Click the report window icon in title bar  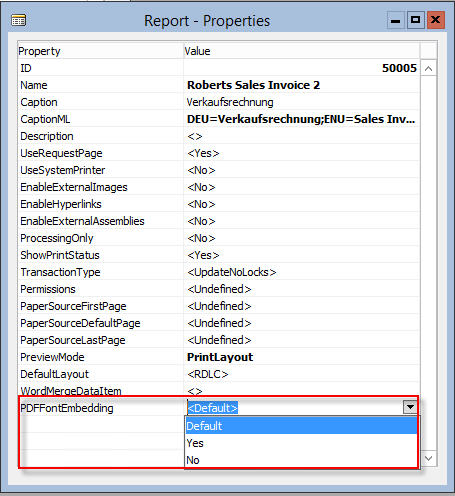18,21
